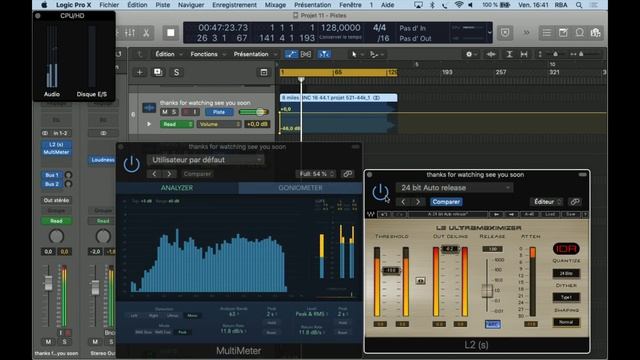The height and width of the screenshot is (360, 640).
Task: Open the Editors via the scissors toolbar icon
Action: 146,33
